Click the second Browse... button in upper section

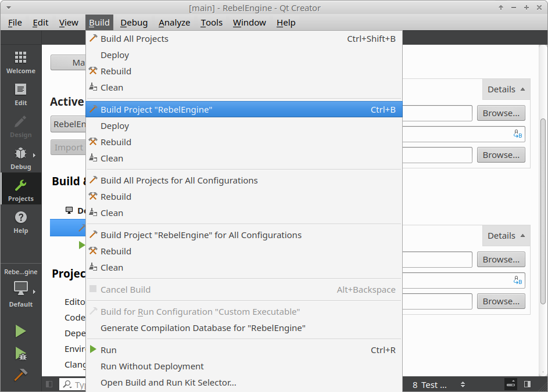click(501, 155)
